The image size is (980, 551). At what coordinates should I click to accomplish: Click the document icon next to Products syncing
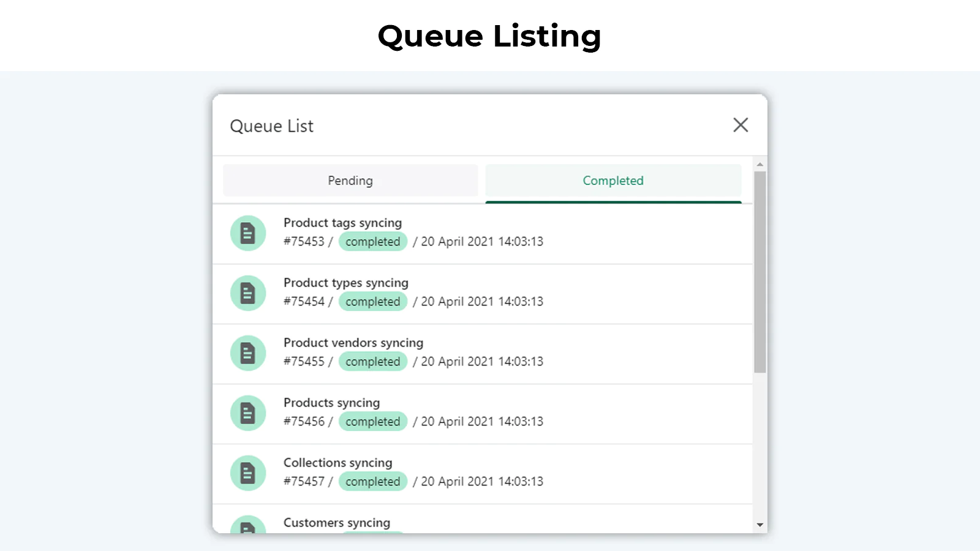click(x=247, y=413)
